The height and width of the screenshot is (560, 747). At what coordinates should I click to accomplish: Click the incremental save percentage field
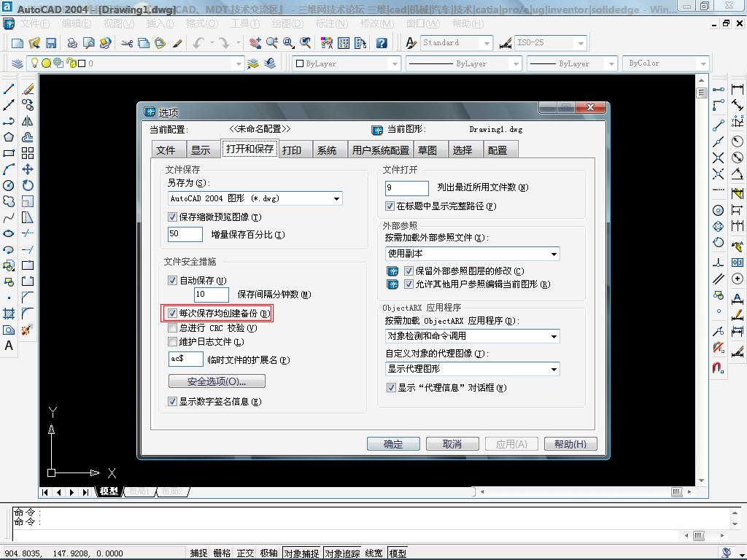pos(185,234)
